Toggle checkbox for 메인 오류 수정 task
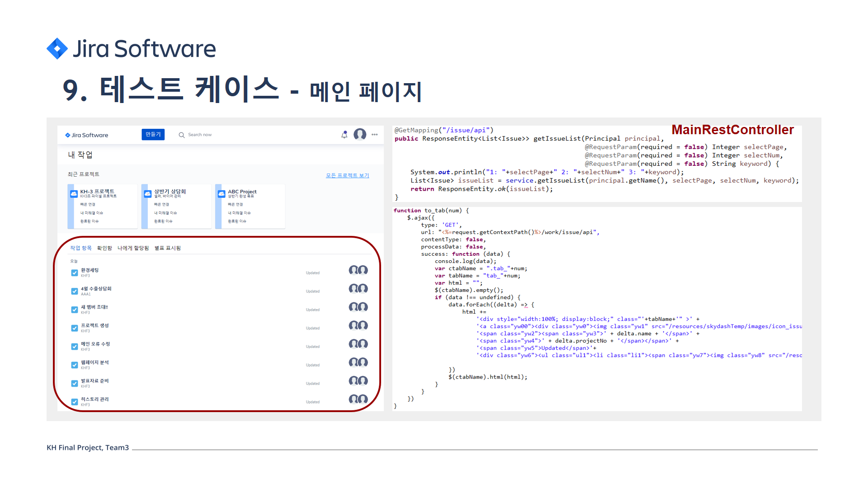Image resolution: width=868 pixels, height=488 pixels. tap(75, 347)
